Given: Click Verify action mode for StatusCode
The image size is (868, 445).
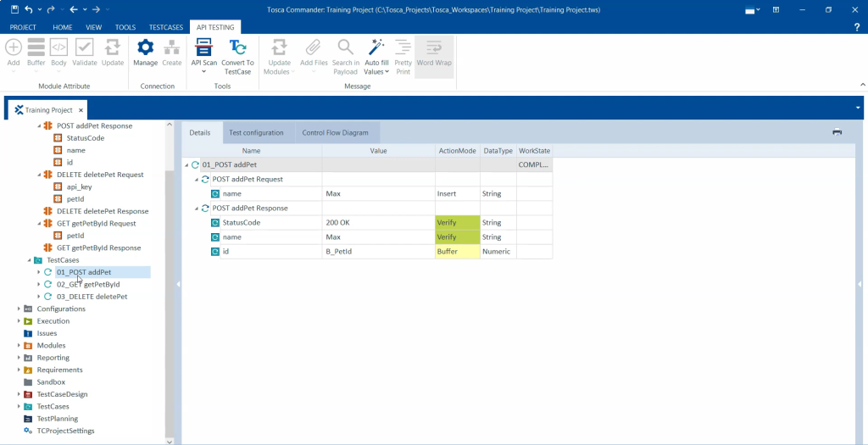Looking at the screenshot, I should 457,222.
